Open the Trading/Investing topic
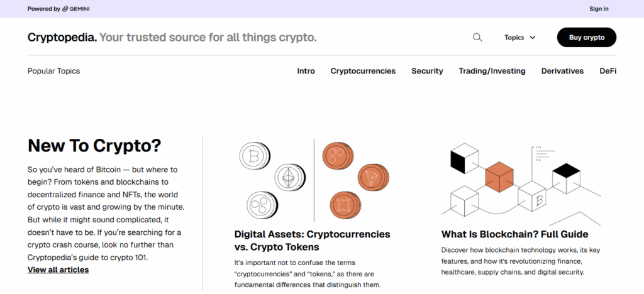Image resolution: width=644 pixels, height=294 pixels. [492, 71]
